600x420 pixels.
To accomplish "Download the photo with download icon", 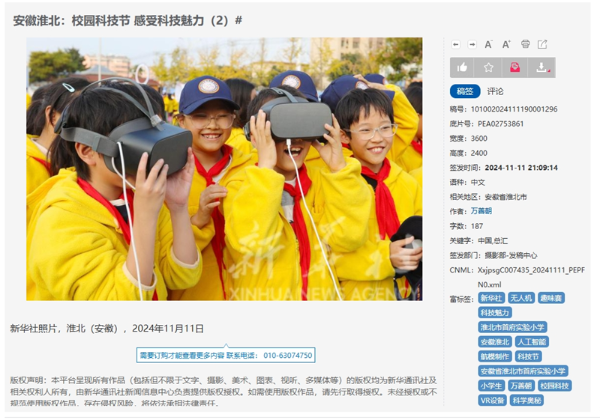I will coord(542,68).
